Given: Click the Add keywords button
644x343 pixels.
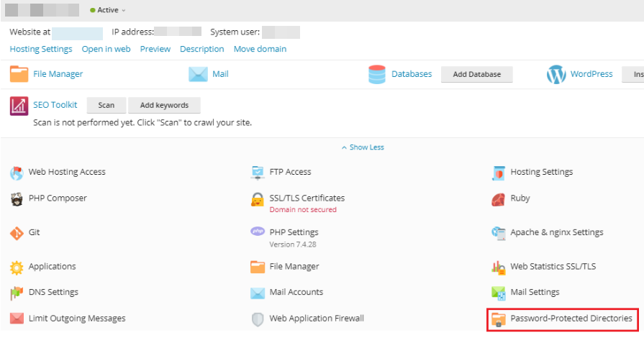Looking at the screenshot, I should (x=164, y=105).
